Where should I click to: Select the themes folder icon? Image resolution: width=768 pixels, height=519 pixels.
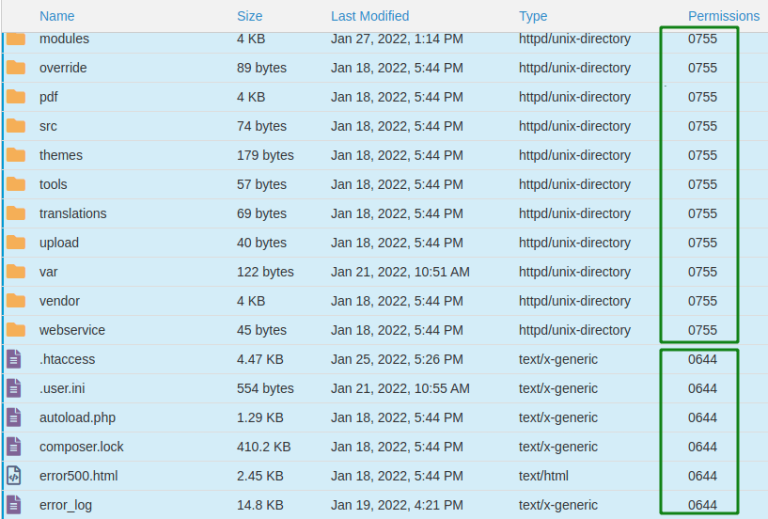pos(15,155)
